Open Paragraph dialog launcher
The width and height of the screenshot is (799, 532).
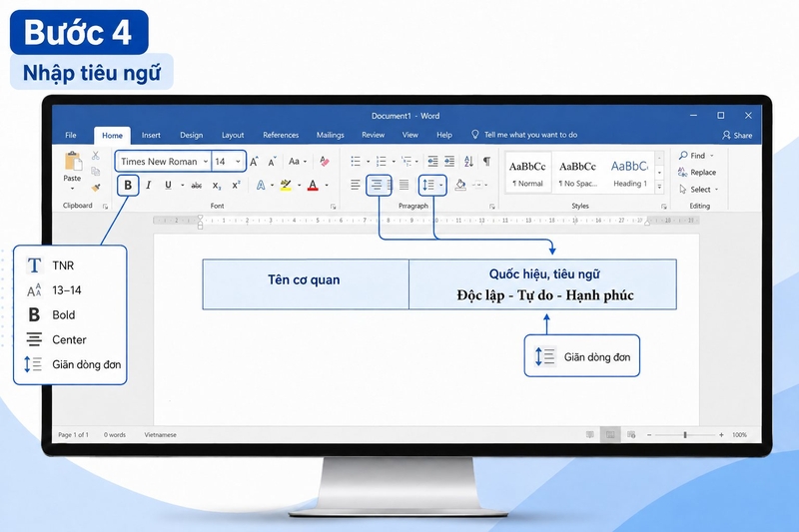tap(492, 207)
